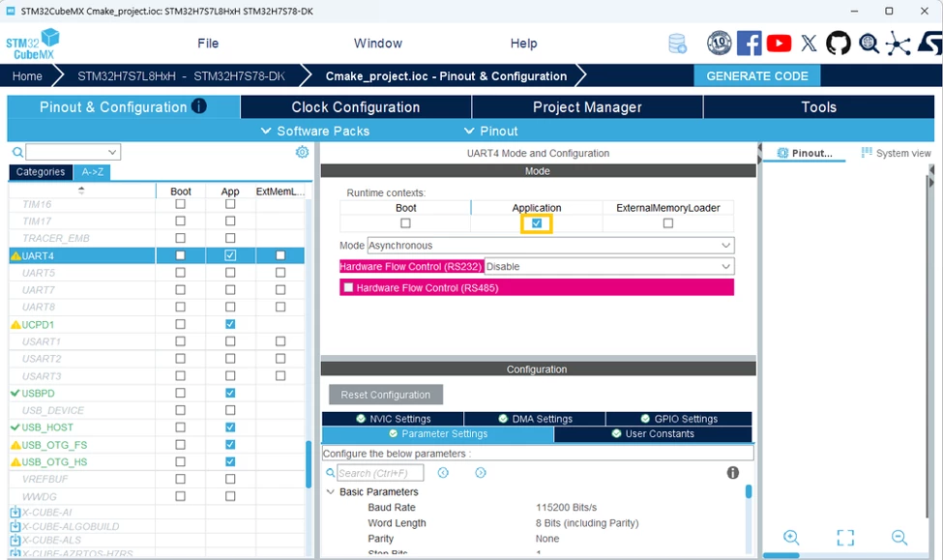Toggle App checkbox for USBPD
This screenshot has height=560, width=943.
click(230, 393)
